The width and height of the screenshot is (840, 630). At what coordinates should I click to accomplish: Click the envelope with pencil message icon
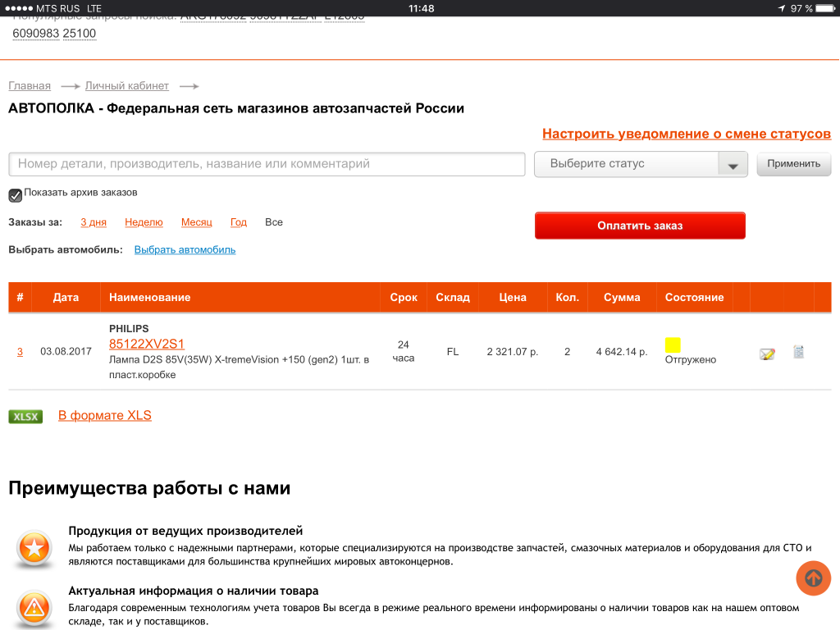tap(767, 354)
